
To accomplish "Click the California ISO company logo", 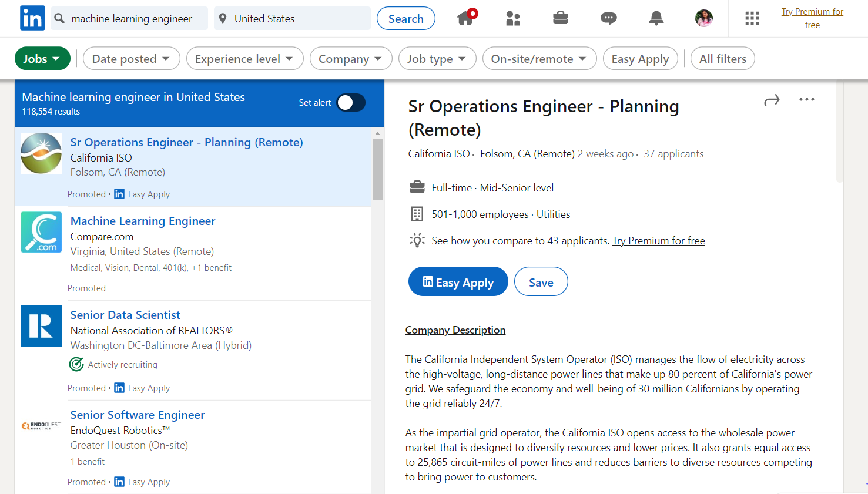I will 41,153.
